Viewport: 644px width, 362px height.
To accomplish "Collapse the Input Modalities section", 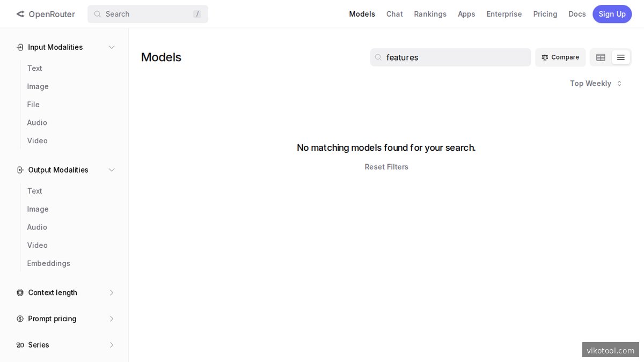I will [112, 47].
